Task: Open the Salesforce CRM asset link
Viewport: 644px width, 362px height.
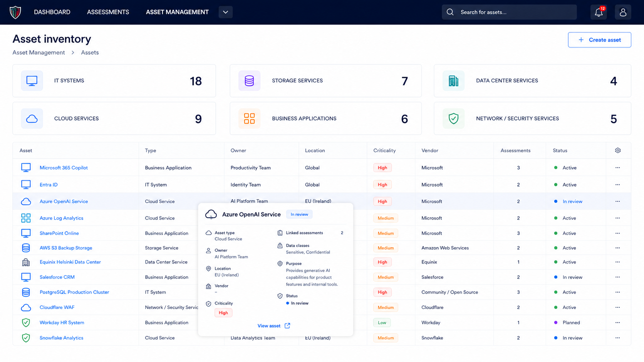Action: click(x=57, y=277)
